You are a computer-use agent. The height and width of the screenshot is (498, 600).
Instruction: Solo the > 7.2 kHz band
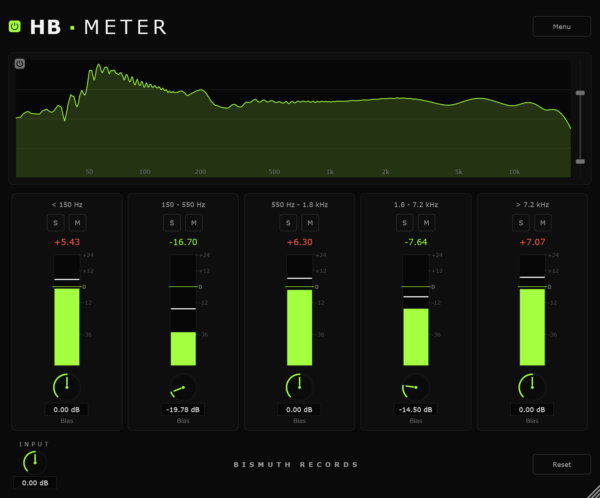coord(521,223)
